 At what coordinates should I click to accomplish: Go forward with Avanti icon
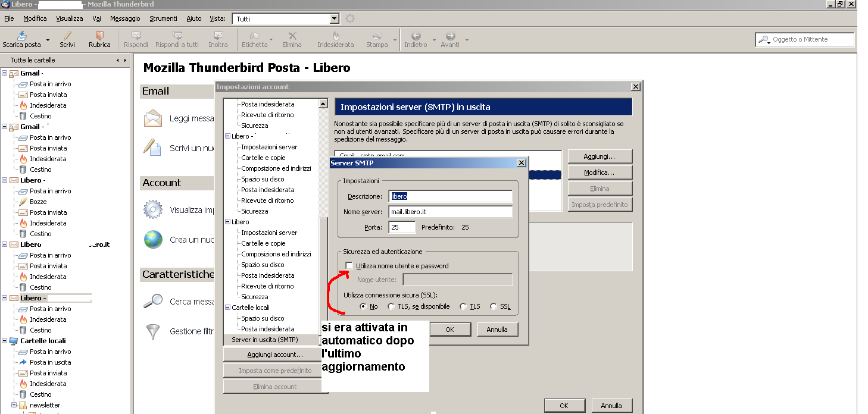point(449,35)
